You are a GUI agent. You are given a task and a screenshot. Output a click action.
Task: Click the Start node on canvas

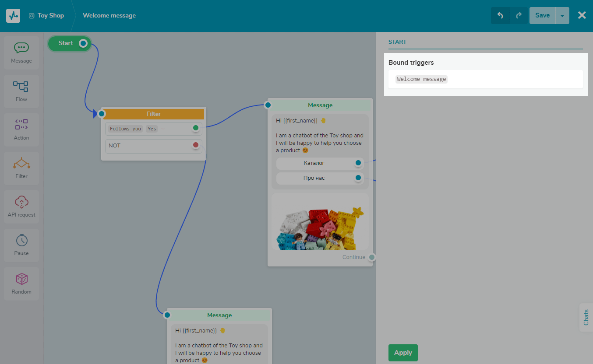(x=66, y=43)
